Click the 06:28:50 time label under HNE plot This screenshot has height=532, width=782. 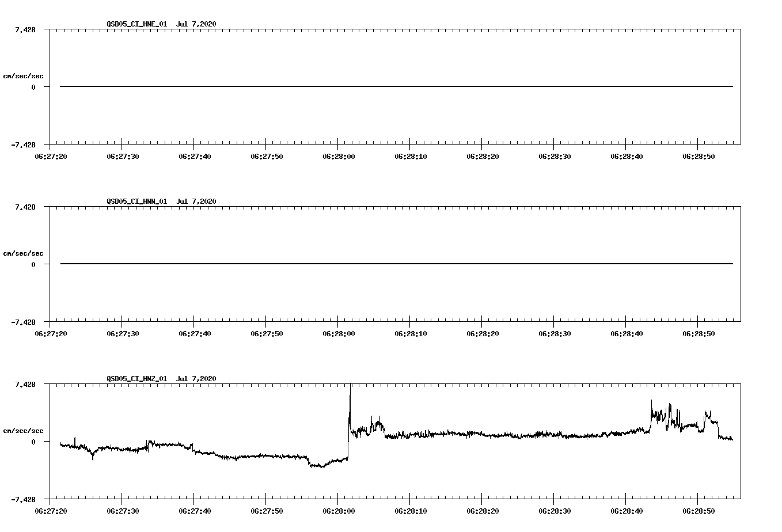(698, 157)
